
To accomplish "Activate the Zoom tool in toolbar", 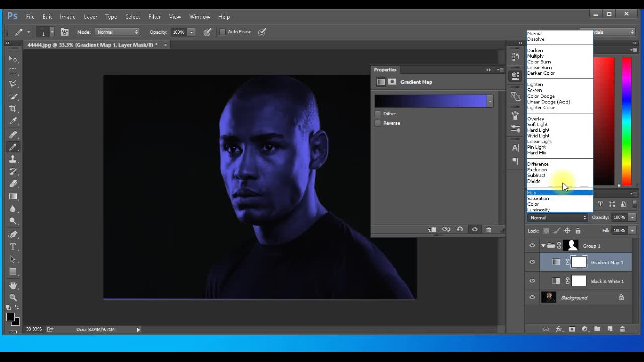I will coord(13,297).
